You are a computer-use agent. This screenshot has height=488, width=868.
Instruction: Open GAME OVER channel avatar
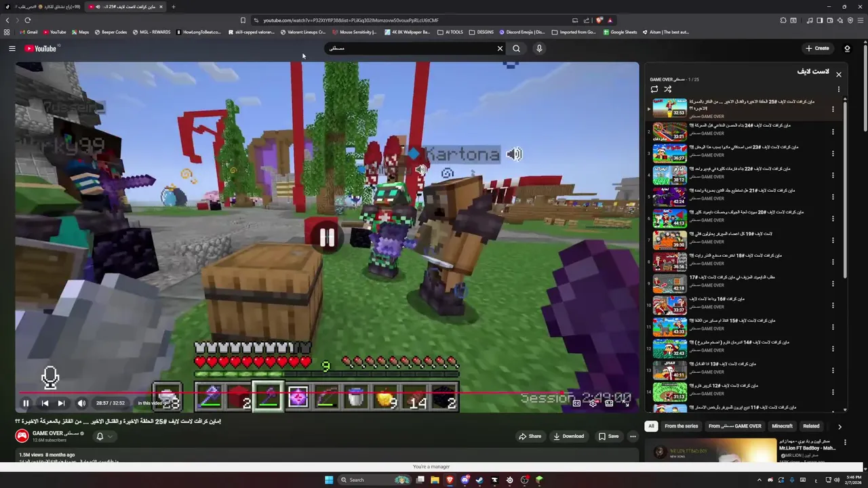22,436
